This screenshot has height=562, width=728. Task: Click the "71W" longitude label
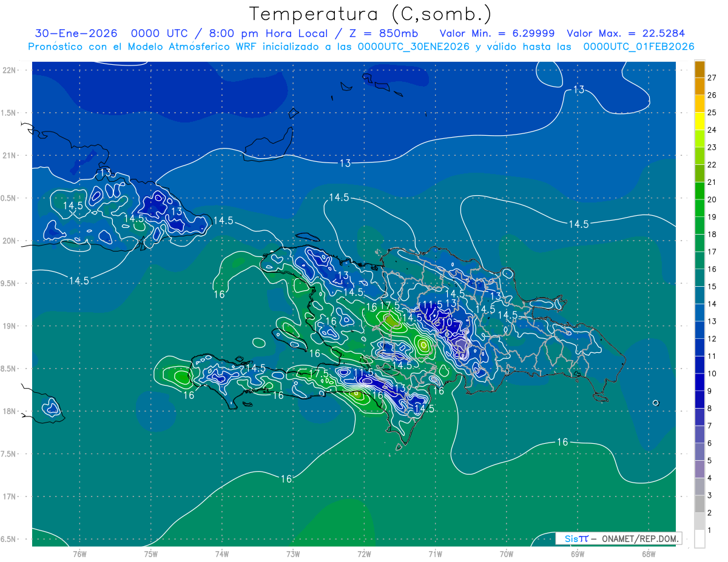tap(435, 554)
